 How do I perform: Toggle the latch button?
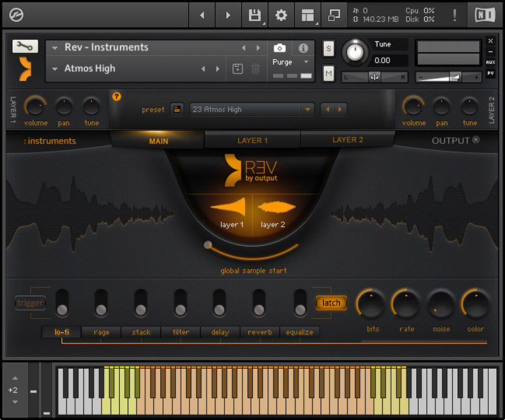(x=331, y=303)
